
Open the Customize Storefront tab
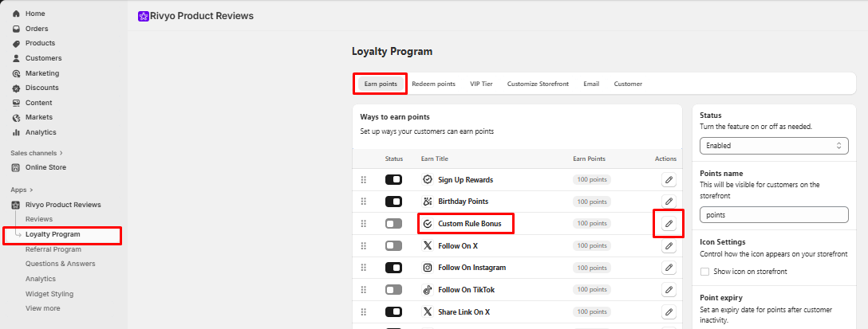tap(538, 84)
